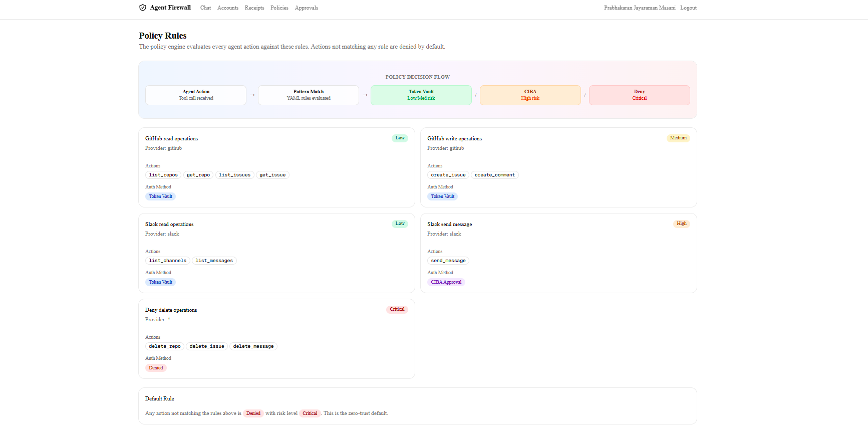Open the Chat page in navigation

tap(205, 8)
